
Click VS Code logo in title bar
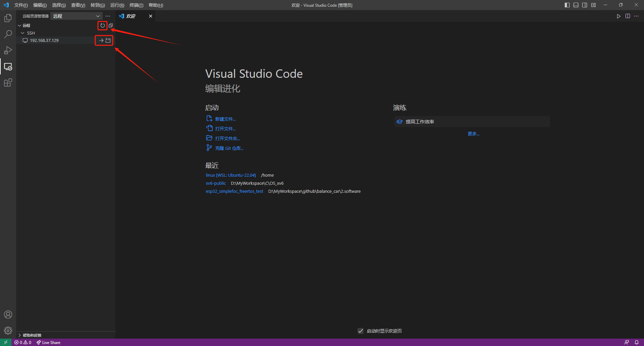click(x=6, y=5)
